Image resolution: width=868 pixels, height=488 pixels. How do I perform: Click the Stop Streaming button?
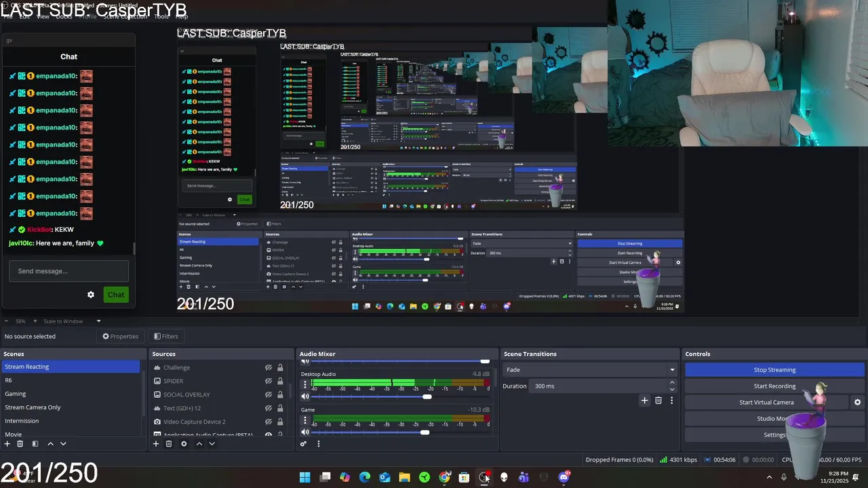coord(774,370)
